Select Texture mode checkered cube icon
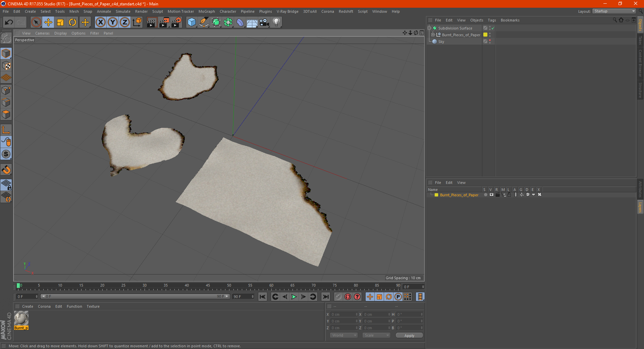 (6, 66)
